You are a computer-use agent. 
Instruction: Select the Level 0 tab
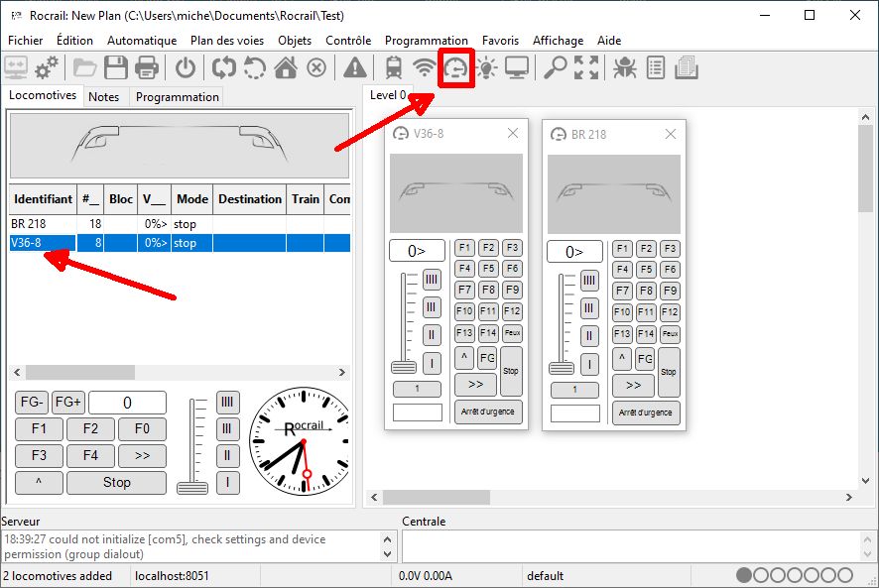coord(388,95)
